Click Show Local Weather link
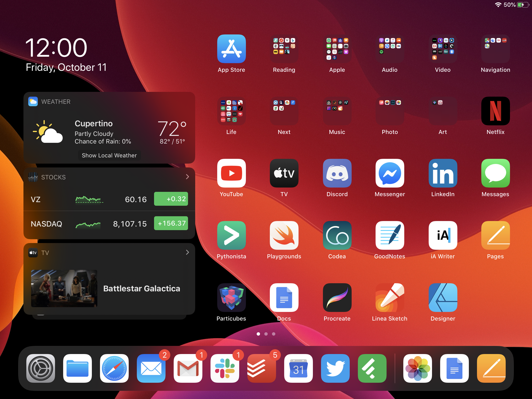The height and width of the screenshot is (399, 532). pos(109,155)
